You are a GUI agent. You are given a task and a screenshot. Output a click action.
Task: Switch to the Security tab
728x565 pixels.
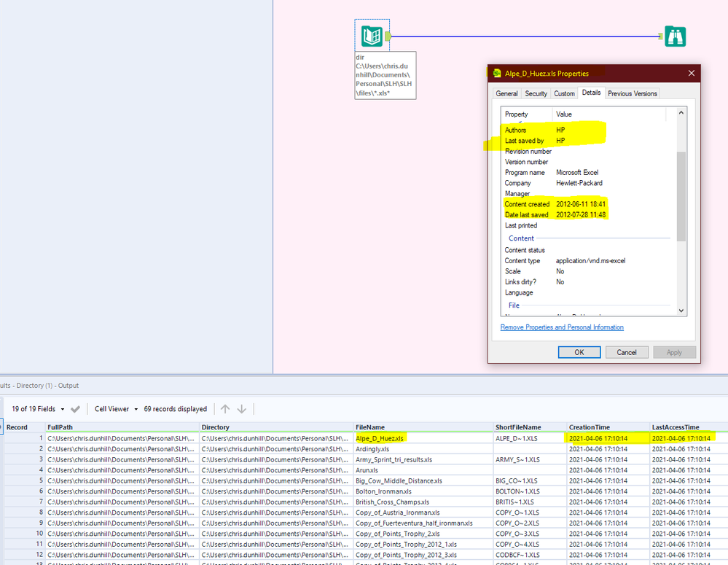[x=536, y=93]
